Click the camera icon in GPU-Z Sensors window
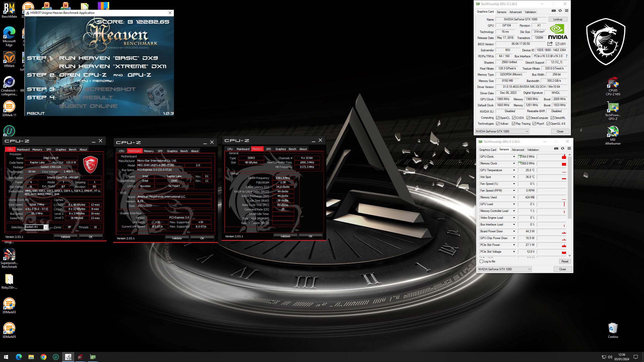The width and height of the screenshot is (644, 362). [556, 148]
